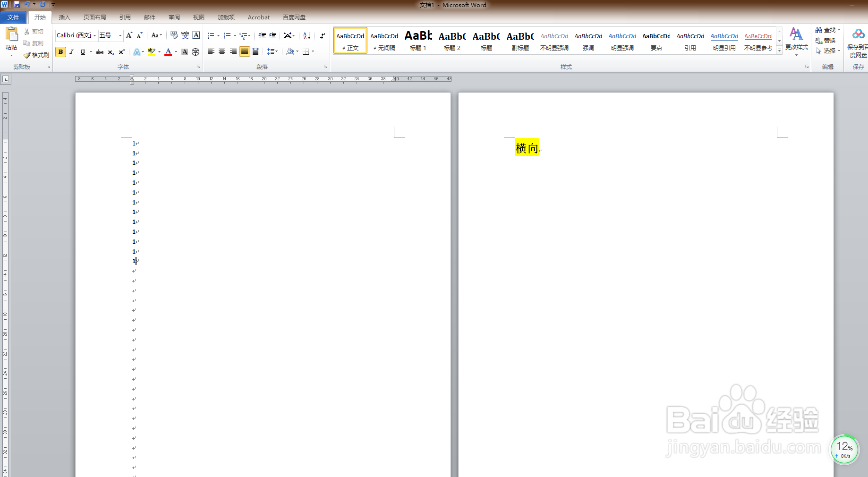The image size is (868, 477).
Task: Open the font size 五号 dropdown
Action: [120, 35]
